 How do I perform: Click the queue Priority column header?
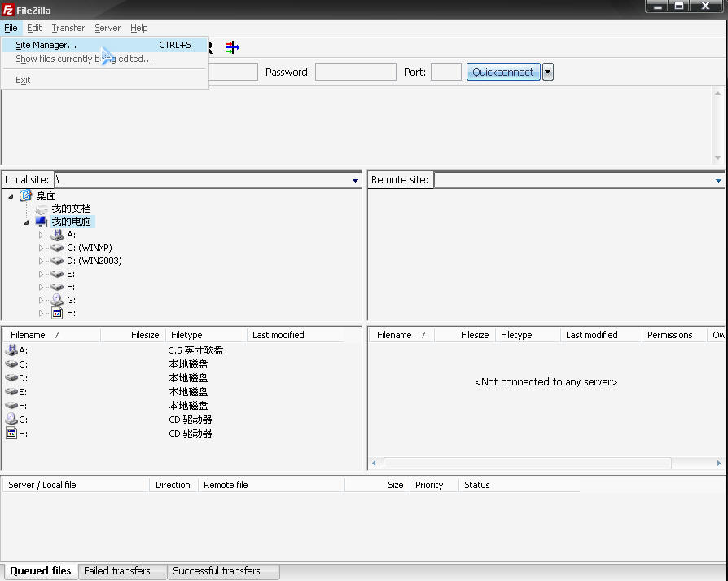434,485
